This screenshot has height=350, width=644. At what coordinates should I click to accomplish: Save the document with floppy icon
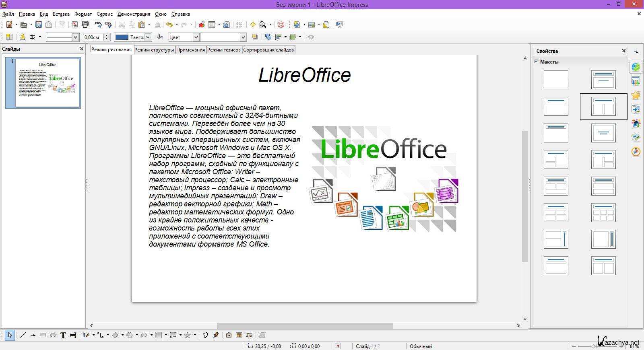(x=39, y=25)
